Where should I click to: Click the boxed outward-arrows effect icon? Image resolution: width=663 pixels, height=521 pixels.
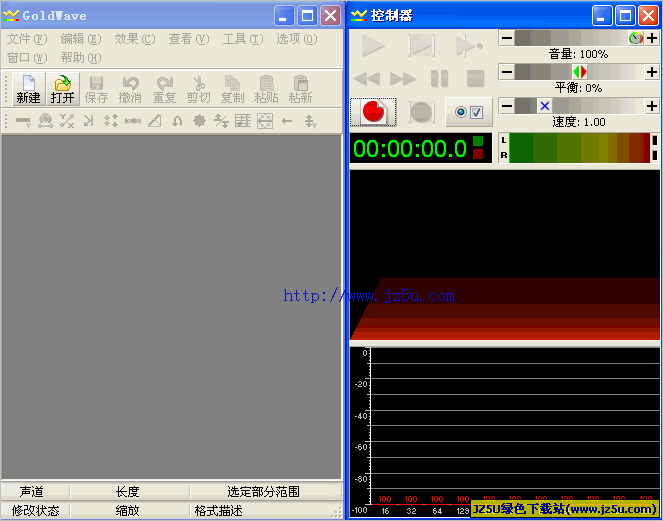(x=265, y=121)
